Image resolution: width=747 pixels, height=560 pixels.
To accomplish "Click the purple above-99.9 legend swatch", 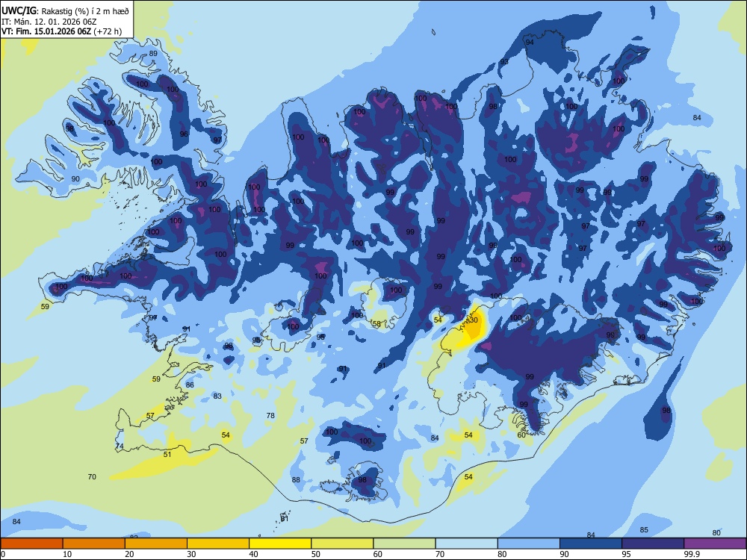I will [715, 544].
